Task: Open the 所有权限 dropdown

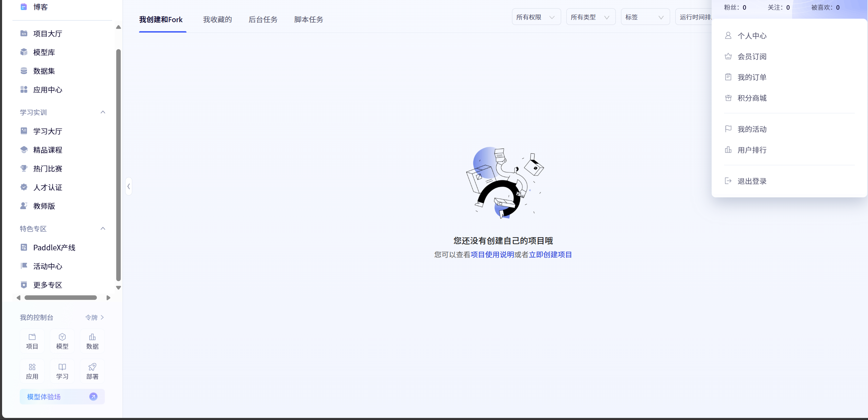Action: (536, 17)
